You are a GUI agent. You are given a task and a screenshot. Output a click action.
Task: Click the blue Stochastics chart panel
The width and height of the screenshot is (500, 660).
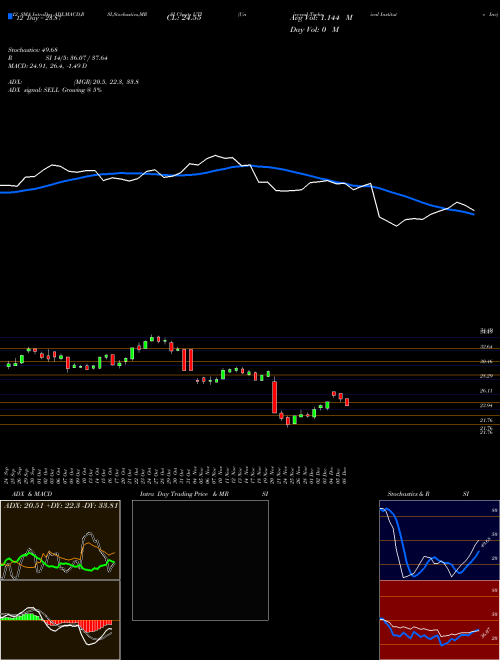439,540
